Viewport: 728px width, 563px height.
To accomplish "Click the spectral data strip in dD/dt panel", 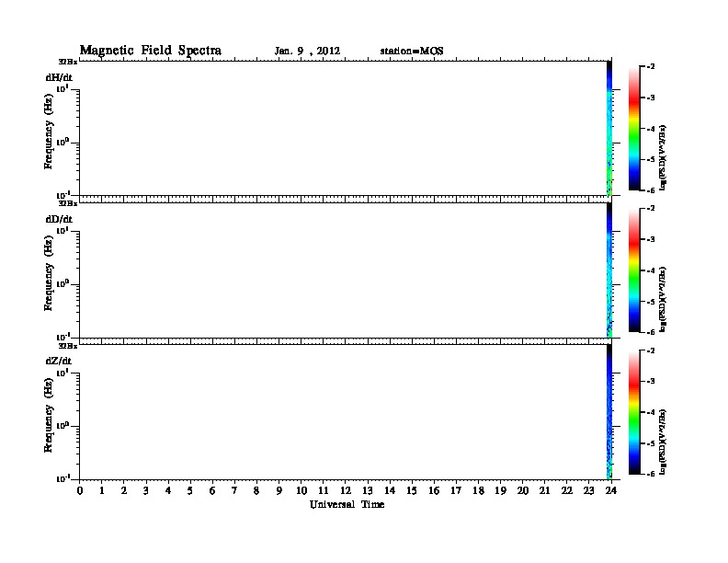I will [609, 270].
